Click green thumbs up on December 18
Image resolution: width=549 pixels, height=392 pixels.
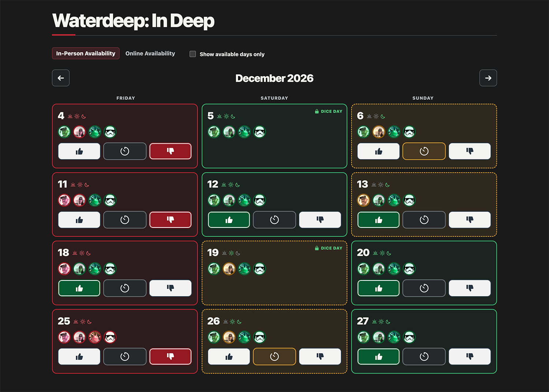point(79,288)
